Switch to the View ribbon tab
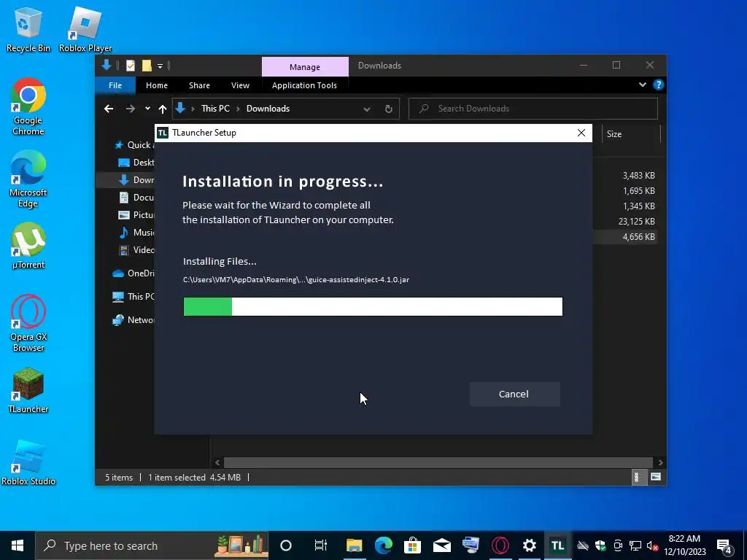This screenshot has width=747, height=560. (x=240, y=85)
